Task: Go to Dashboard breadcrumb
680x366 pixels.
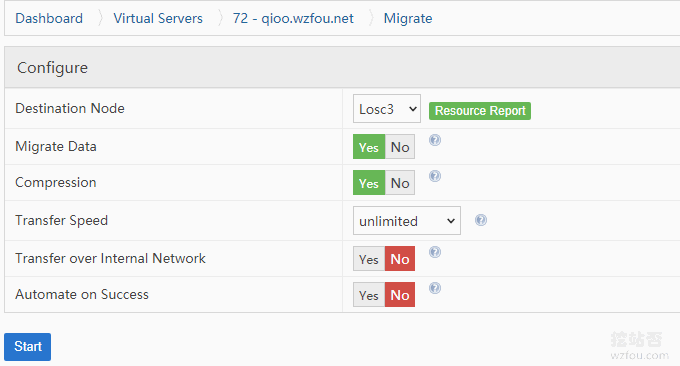Action: pyautogui.click(x=49, y=18)
